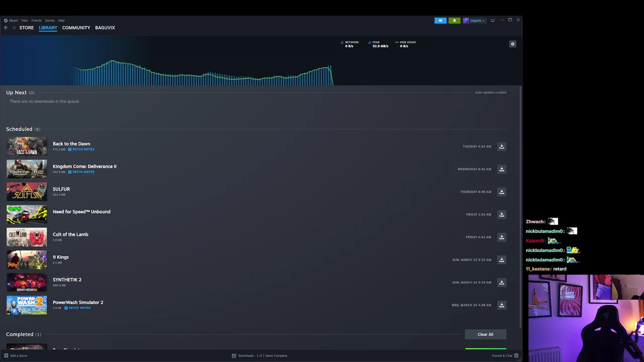Click the NETWORK 0 B/s stat
Viewport: 644px width, 362px height.
(350, 44)
